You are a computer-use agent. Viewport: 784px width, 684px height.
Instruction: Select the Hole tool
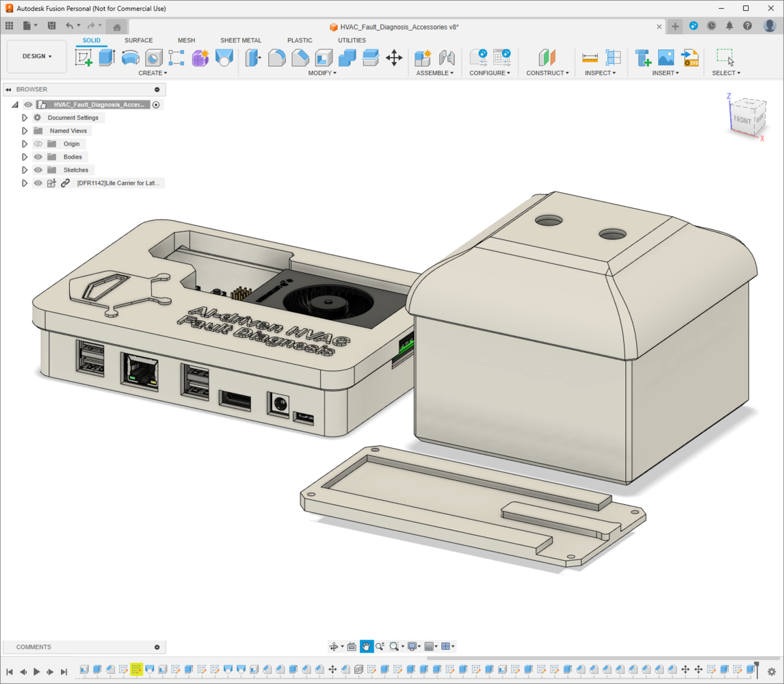point(153,57)
